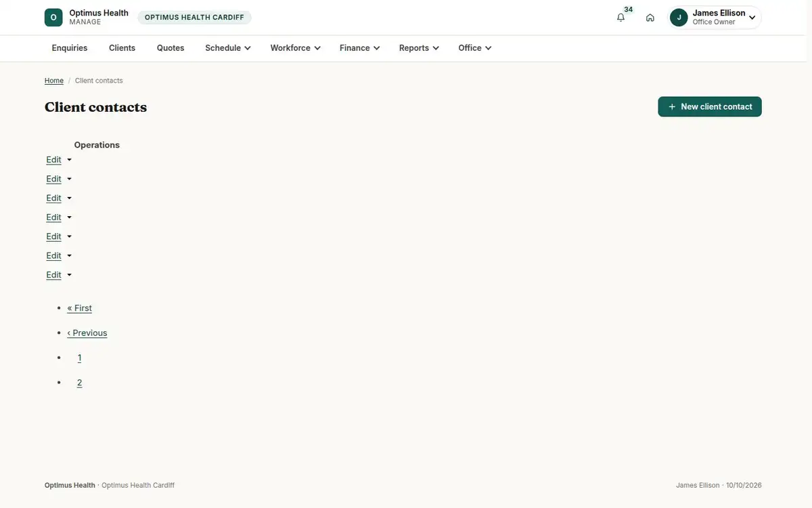Open the Workforce dropdown menu
The height and width of the screenshot is (508, 812).
(296, 48)
